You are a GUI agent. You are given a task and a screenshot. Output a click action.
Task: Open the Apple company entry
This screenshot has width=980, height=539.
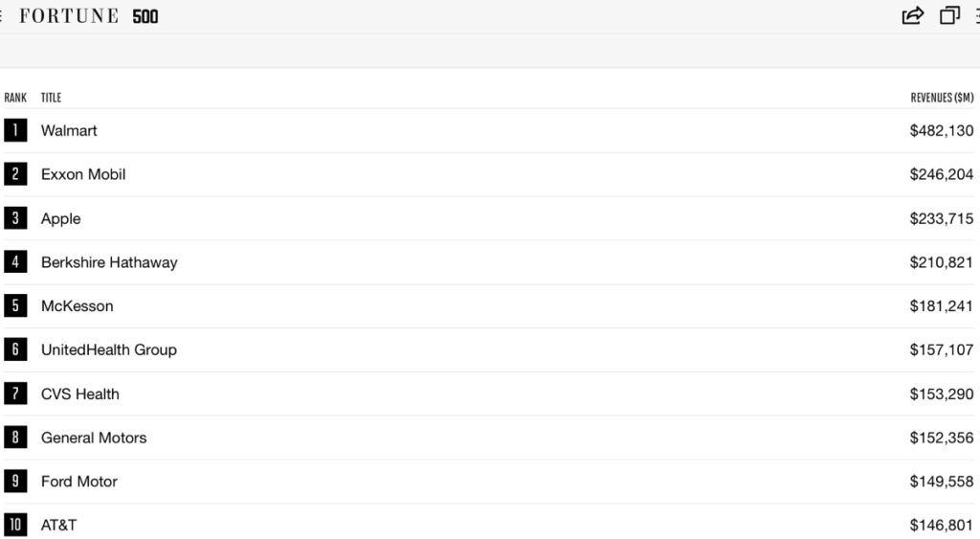[x=61, y=218]
